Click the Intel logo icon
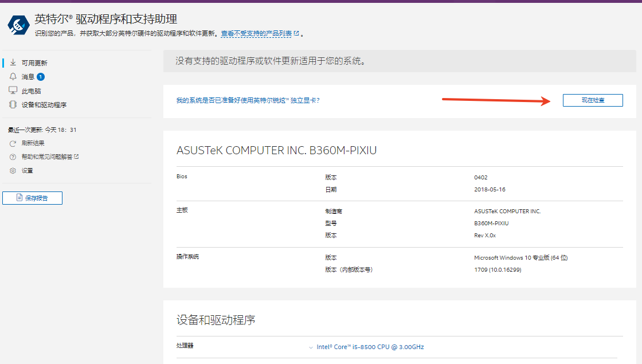 click(x=18, y=25)
